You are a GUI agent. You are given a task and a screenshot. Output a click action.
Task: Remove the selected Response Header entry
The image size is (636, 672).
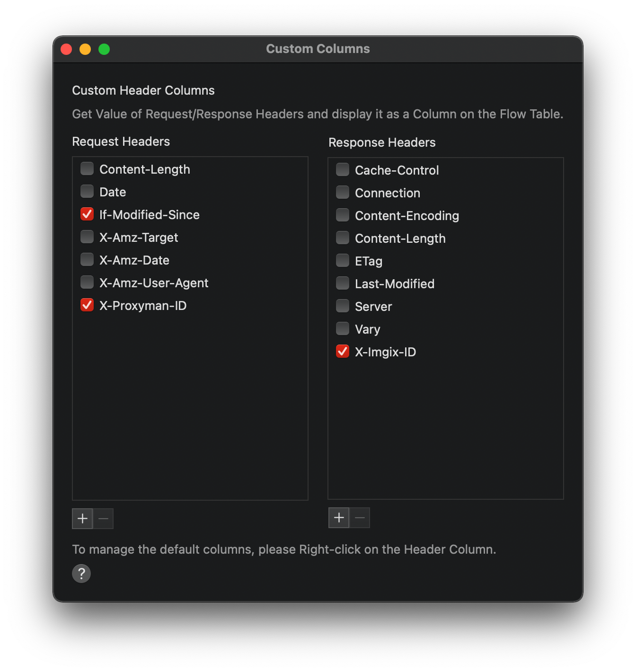[360, 518]
